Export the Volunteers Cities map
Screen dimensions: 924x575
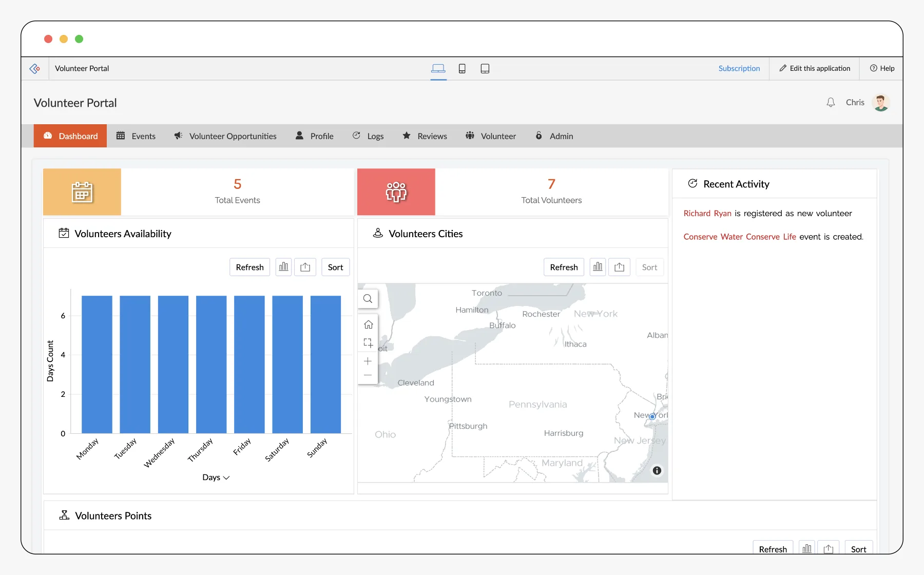pos(619,267)
